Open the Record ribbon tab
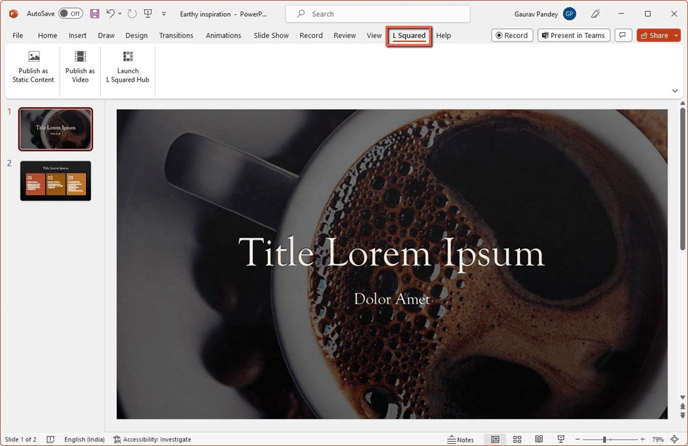 coord(311,36)
